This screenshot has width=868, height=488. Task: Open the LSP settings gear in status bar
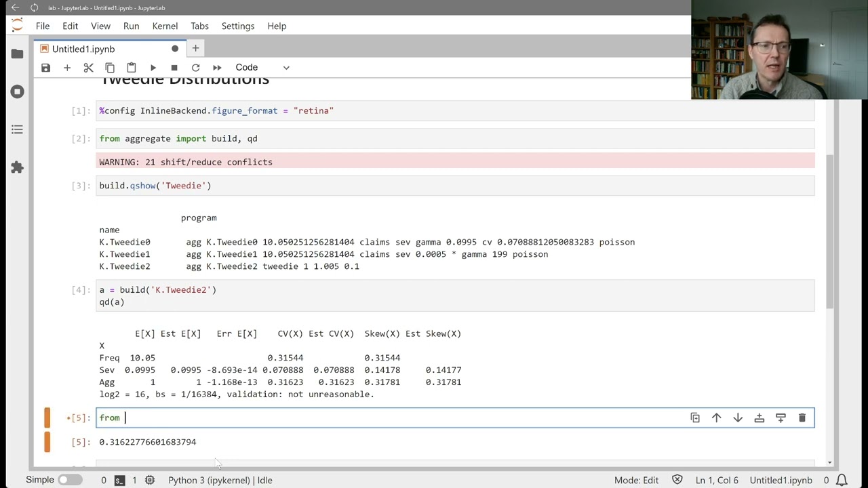tap(150, 480)
